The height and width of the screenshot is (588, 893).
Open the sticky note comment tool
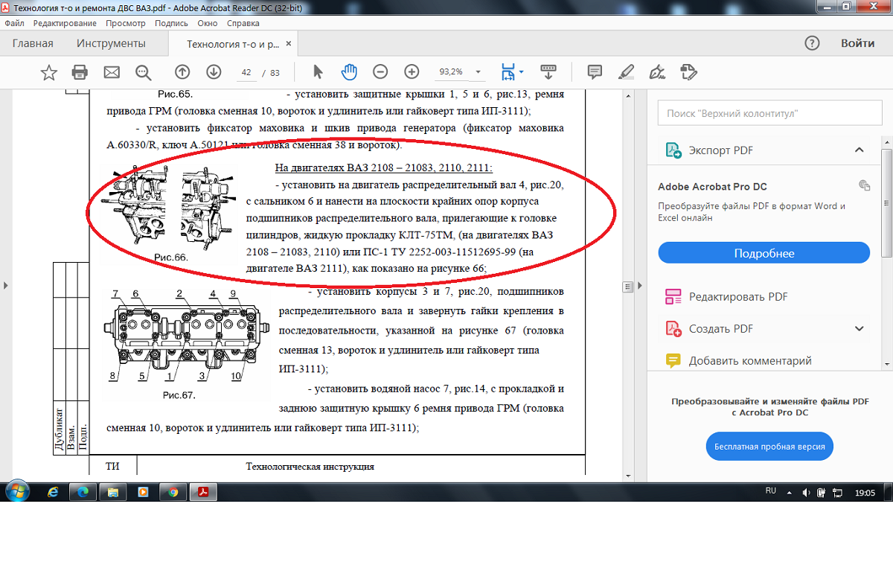point(595,72)
